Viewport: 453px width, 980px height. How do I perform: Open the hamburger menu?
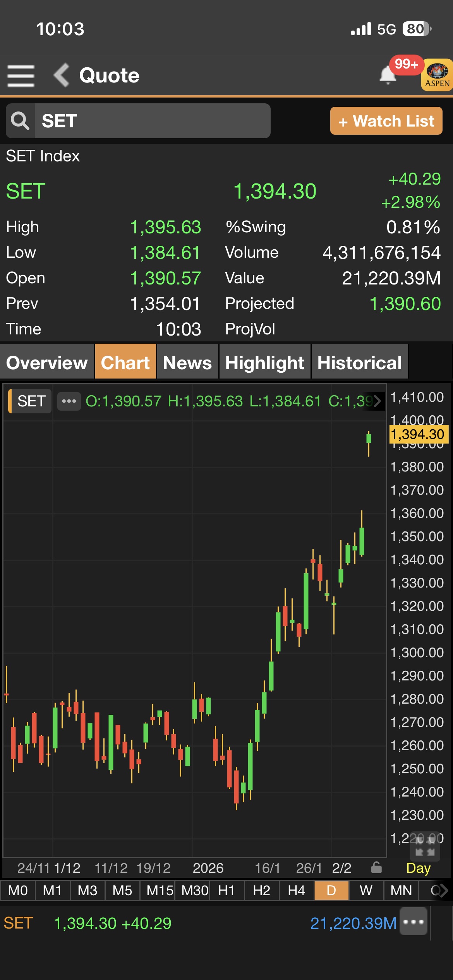coord(21,75)
